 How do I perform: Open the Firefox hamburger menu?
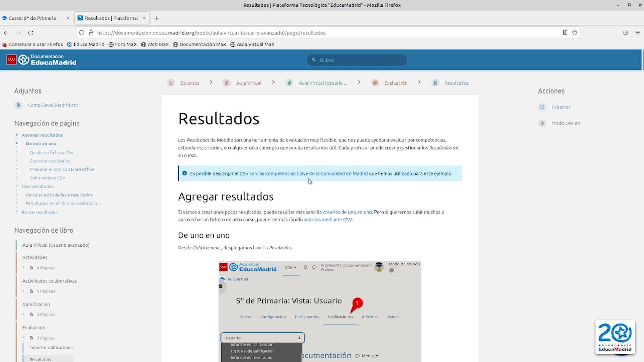point(637,33)
